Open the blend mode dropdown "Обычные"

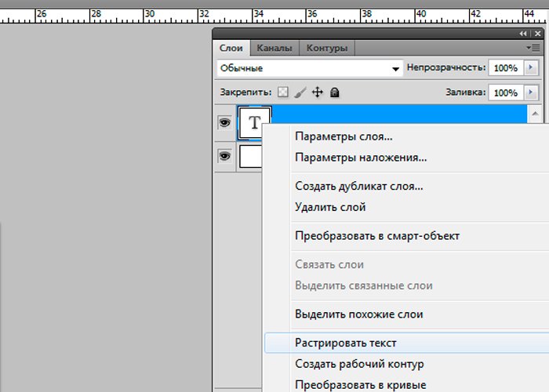click(309, 69)
